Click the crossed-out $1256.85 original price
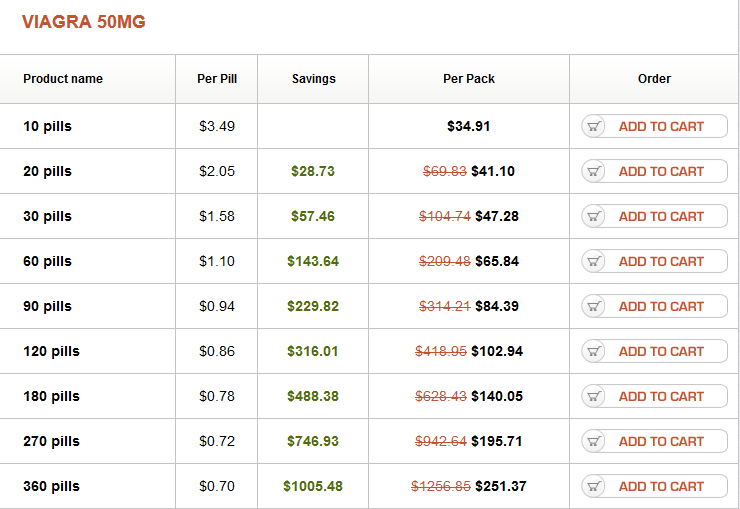This screenshot has width=740, height=509. pos(441,486)
